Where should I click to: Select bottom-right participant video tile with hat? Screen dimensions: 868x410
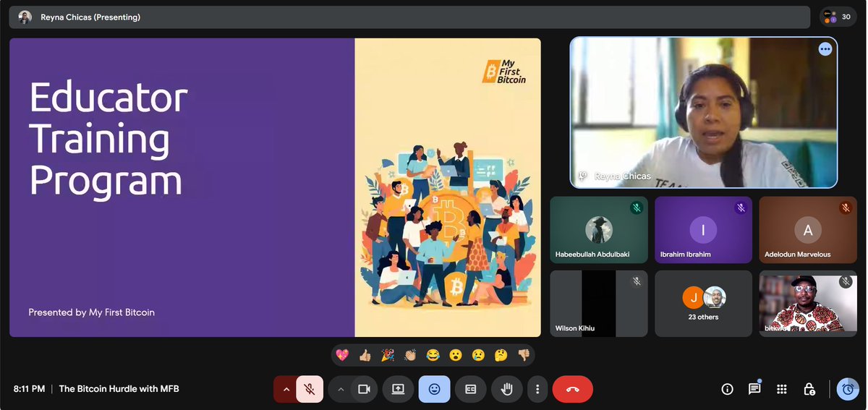(x=808, y=304)
